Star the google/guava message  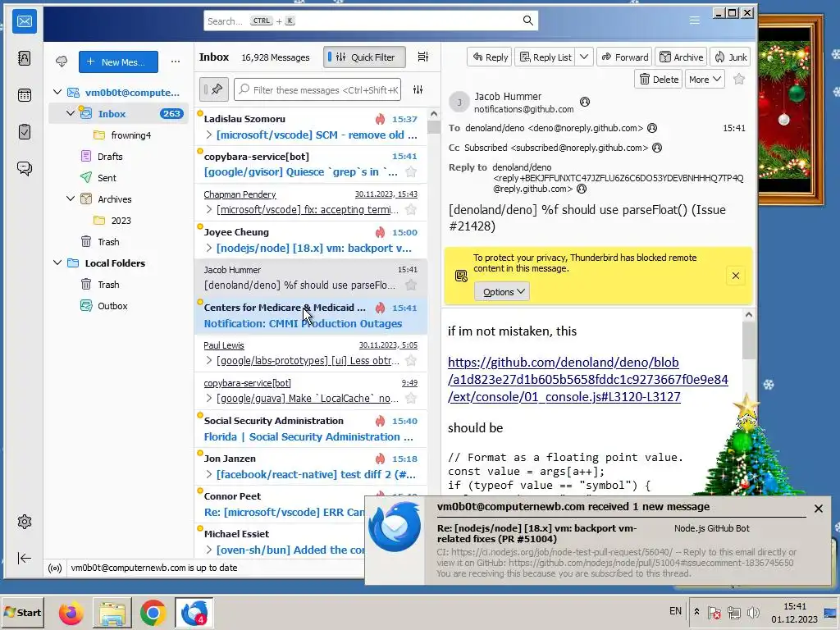coord(411,398)
